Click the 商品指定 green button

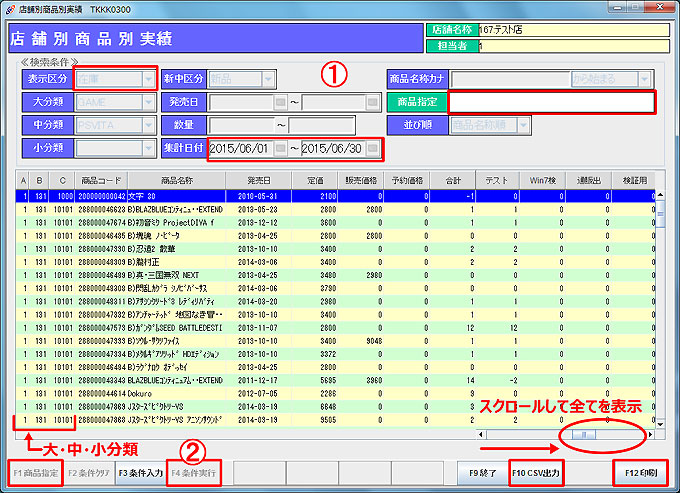[416, 102]
